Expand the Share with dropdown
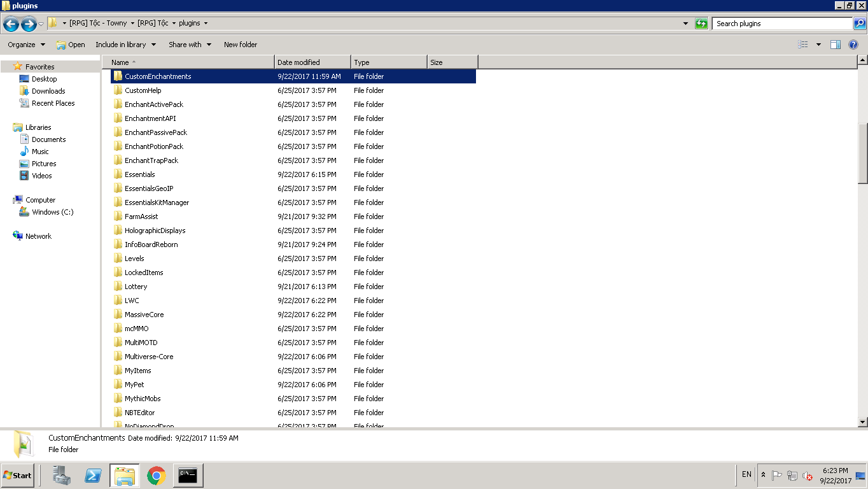The width and height of the screenshot is (868, 489). 190,45
